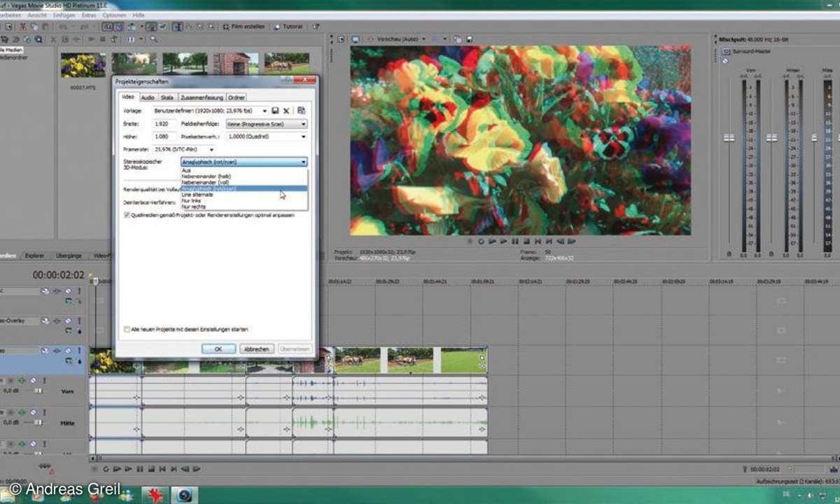Move the Vorn channel fader in the mixer
840x504 pixels.
[x=729, y=138]
